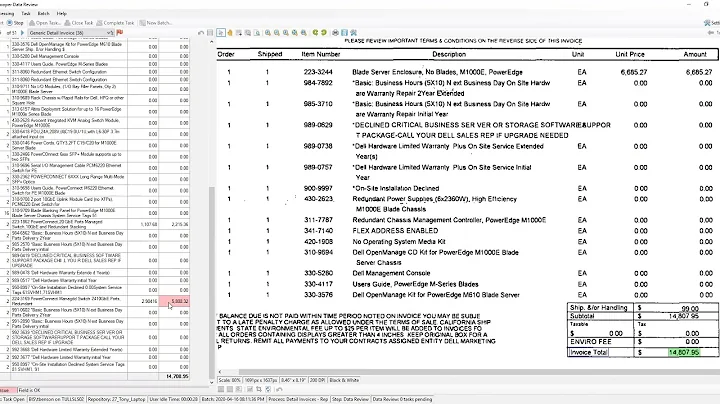Image resolution: width=720 pixels, height=404 pixels.
Task: Click No Operating System Media Kit line
Action: 399,241
